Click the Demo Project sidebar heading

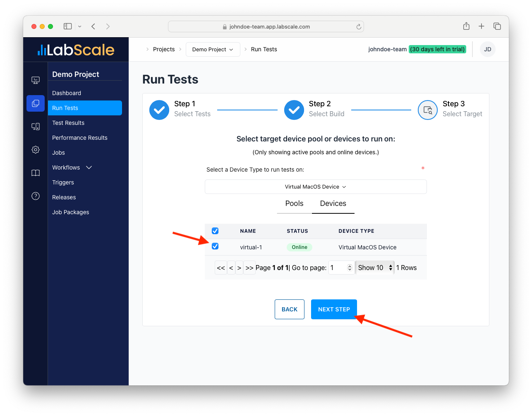coord(76,74)
